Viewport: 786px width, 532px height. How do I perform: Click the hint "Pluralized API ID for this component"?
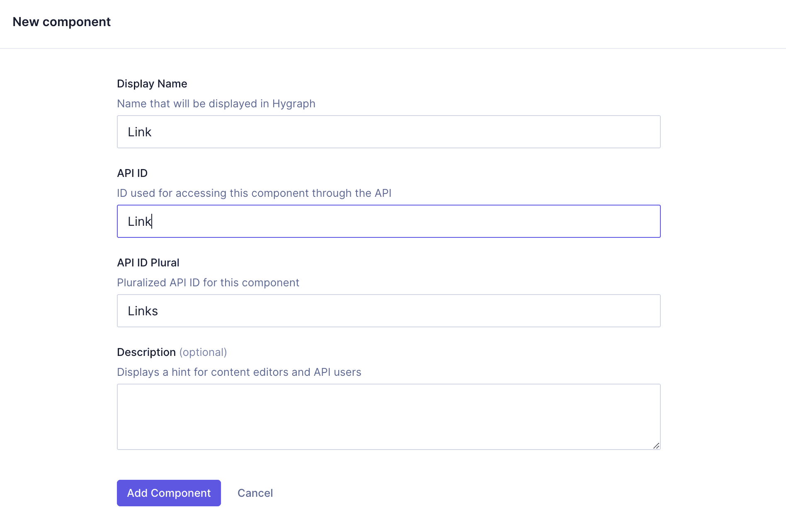[208, 282]
